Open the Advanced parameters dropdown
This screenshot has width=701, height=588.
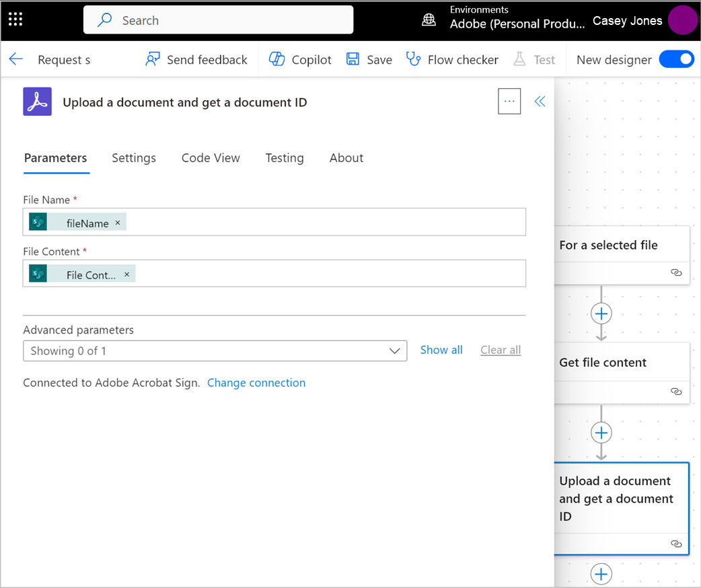[x=395, y=351]
